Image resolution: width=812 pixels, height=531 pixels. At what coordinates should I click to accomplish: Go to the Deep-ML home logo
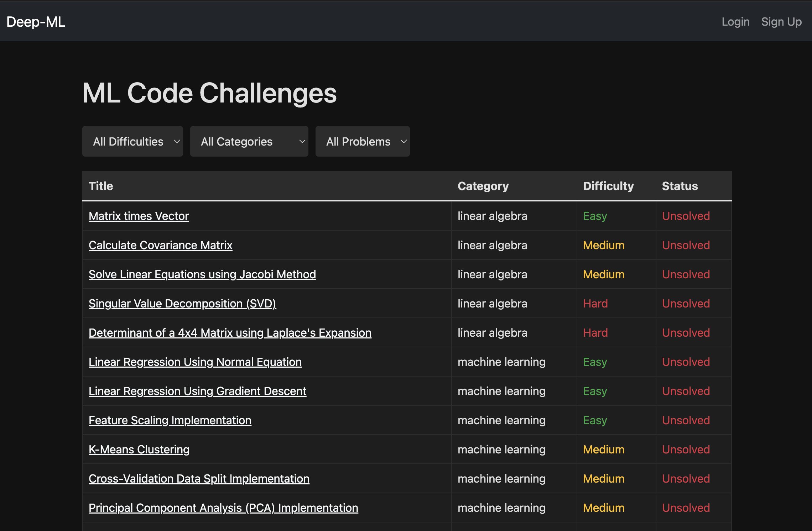click(36, 22)
